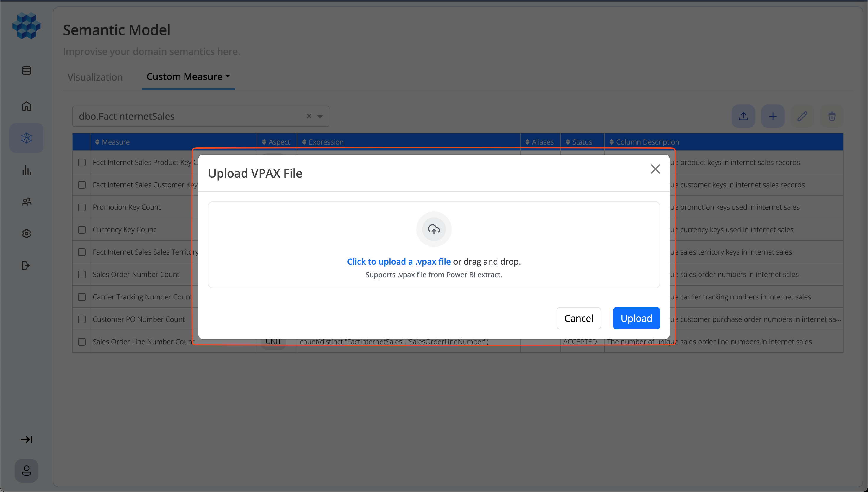Check the Promotion Key Count row checkbox

tap(81, 207)
